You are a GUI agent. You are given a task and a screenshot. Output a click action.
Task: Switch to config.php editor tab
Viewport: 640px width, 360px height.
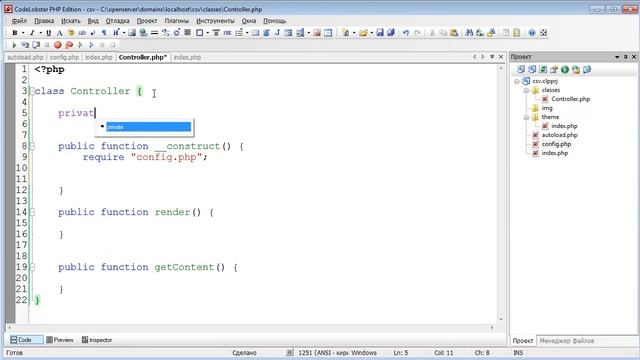coord(64,57)
